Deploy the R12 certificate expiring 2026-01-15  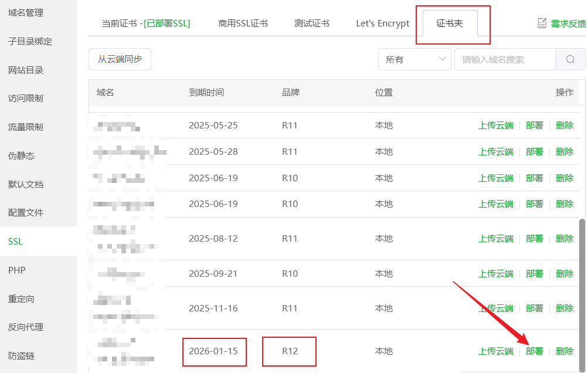tap(535, 350)
